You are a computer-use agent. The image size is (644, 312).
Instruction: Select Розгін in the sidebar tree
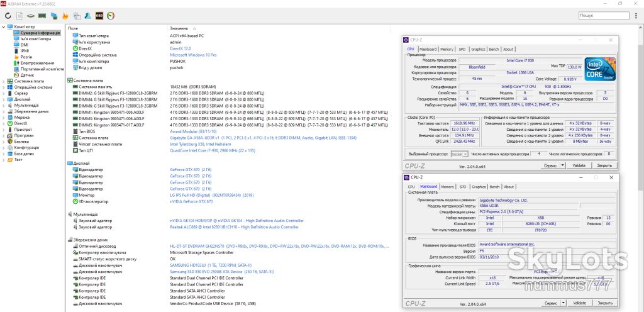coord(26,57)
